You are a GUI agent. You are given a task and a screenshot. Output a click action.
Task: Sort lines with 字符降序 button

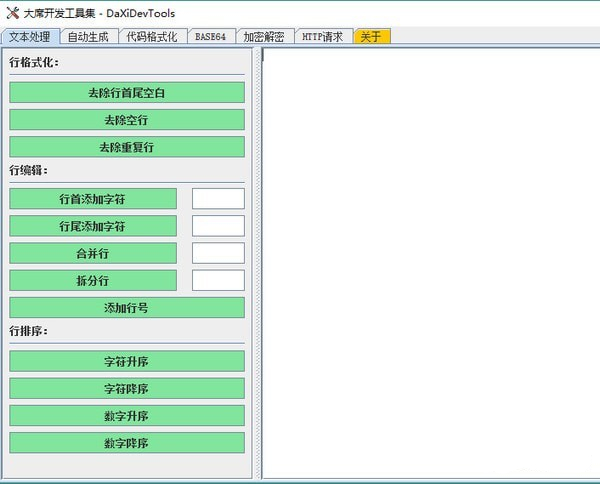click(x=127, y=388)
